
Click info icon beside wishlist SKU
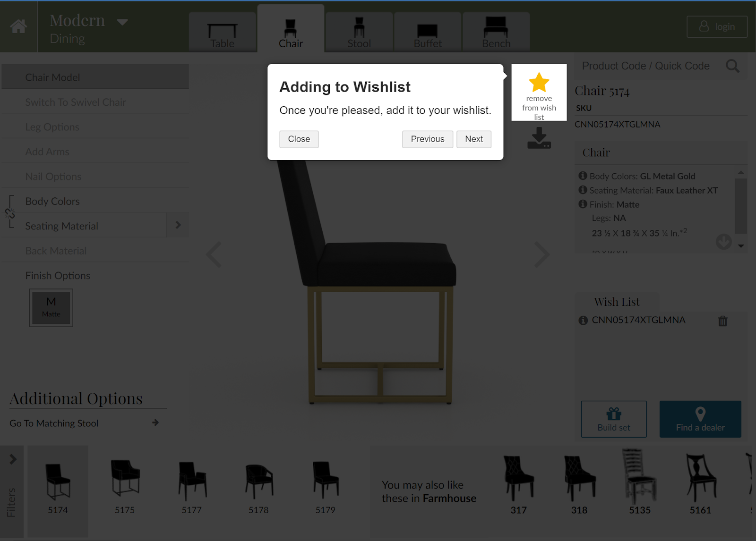pos(583,320)
